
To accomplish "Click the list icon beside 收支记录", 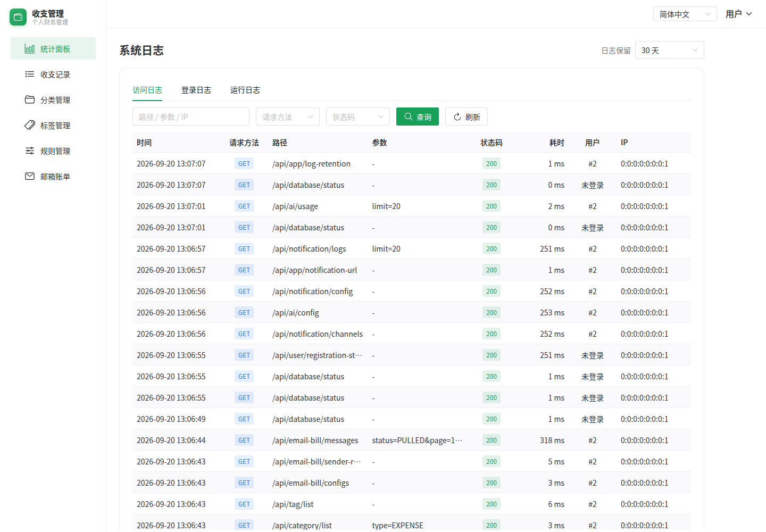I will (30, 74).
